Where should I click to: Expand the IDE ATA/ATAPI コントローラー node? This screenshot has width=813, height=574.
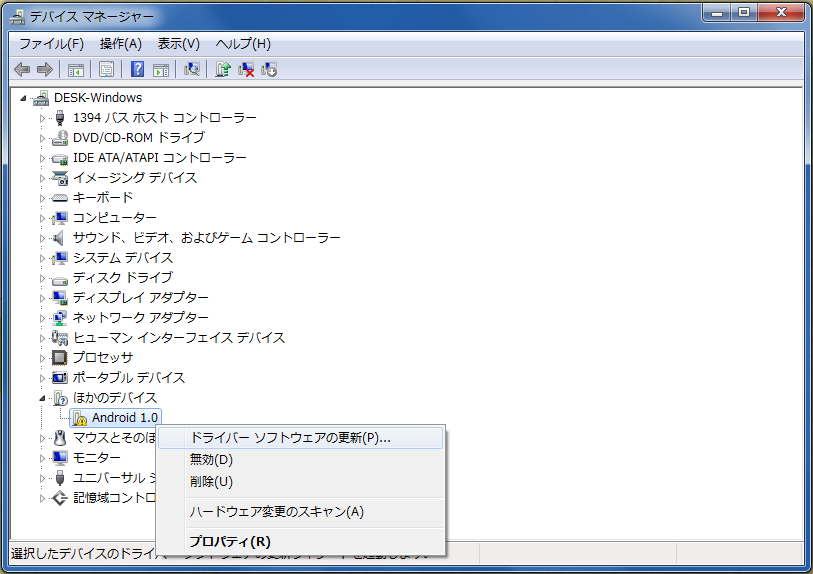point(43,158)
